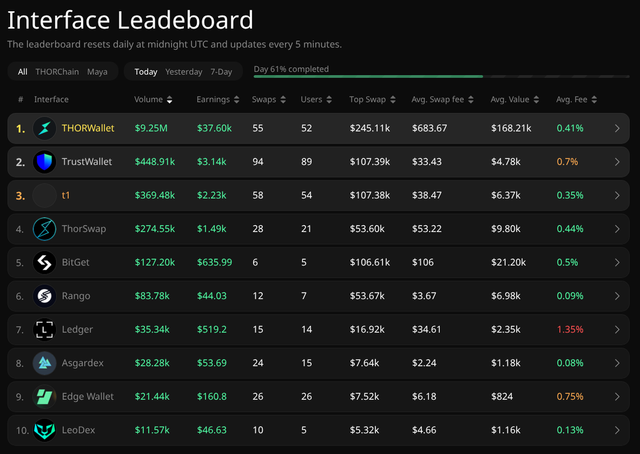Expand the LeoDex row chevron
The height and width of the screenshot is (454, 640).
pos(617,430)
